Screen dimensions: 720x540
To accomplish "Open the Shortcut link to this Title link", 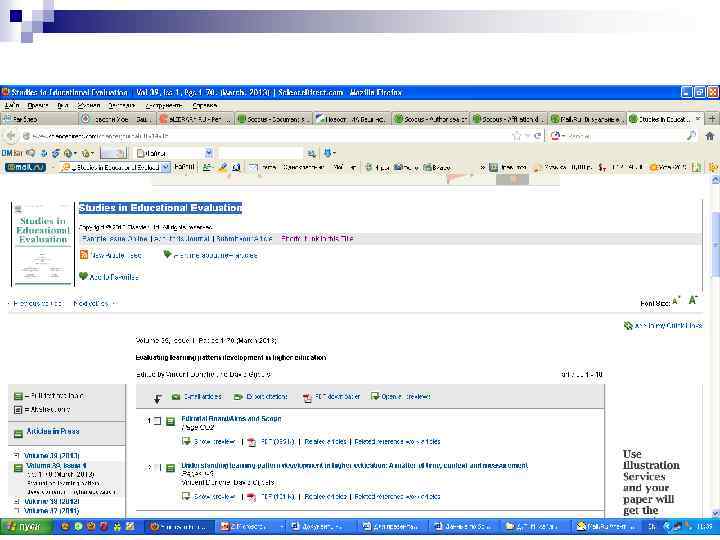I will pos(317,239).
